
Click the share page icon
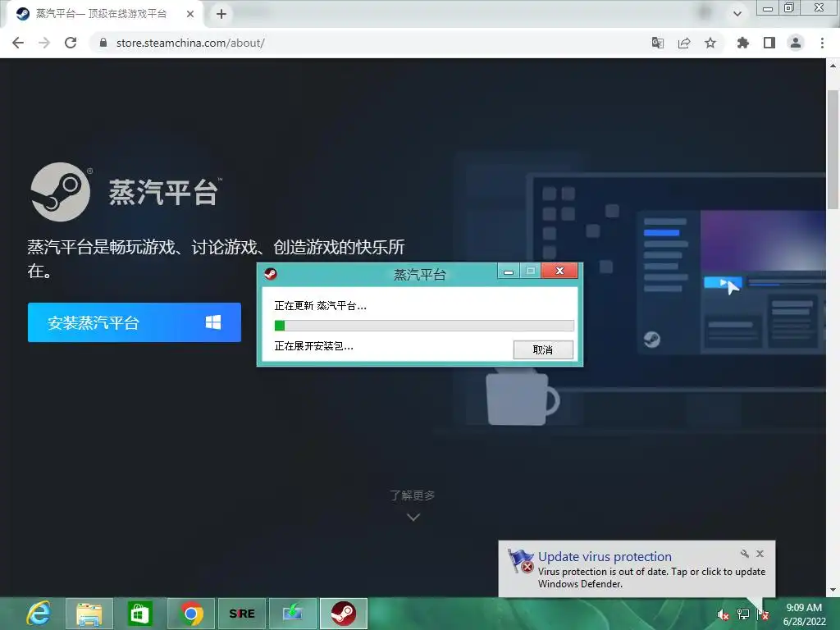pos(684,43)
